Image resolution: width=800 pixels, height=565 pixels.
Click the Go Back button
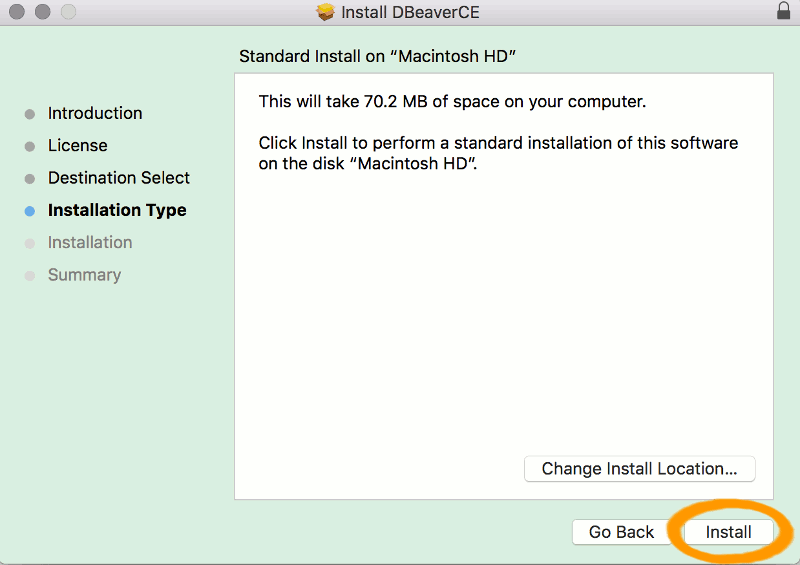[621, 532]
